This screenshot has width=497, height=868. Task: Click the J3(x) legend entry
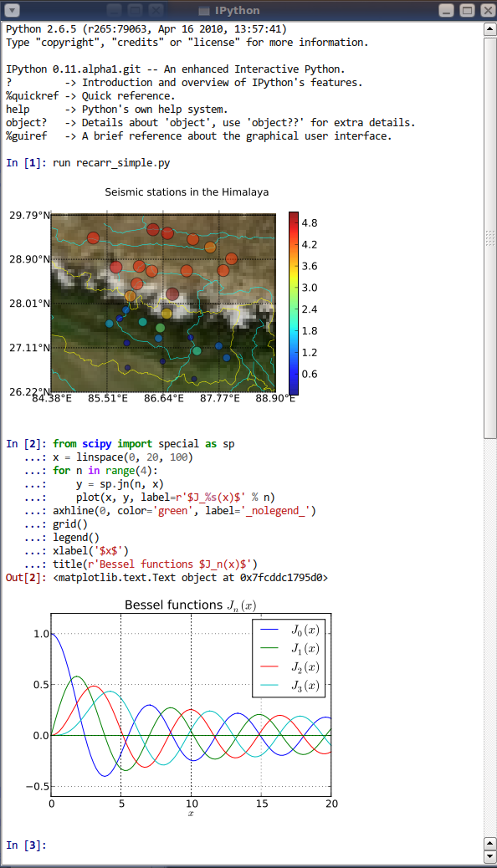click(x=289, y=685)
